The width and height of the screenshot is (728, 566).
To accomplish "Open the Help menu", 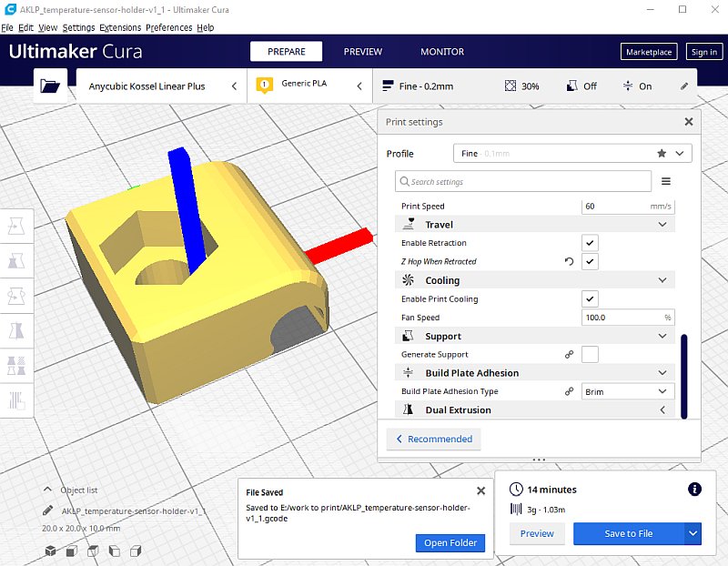I will click(x=206, y=27).
